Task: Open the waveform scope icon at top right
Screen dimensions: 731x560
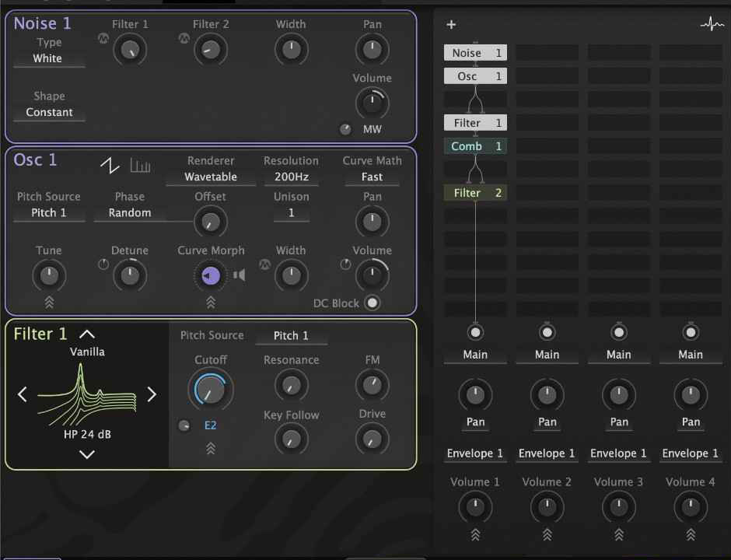Action: point(712,24)
